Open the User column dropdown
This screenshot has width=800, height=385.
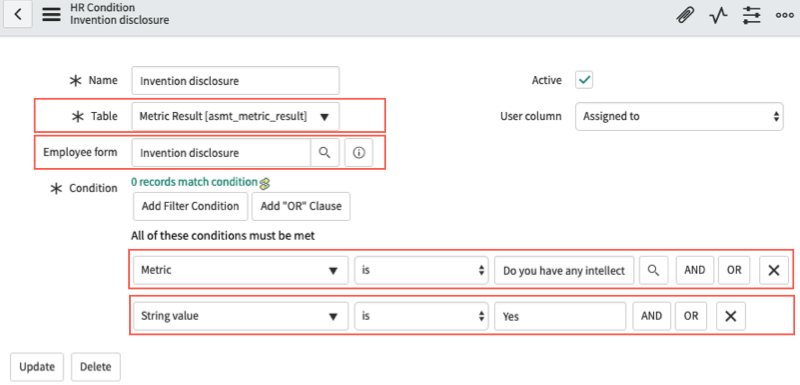679,116
